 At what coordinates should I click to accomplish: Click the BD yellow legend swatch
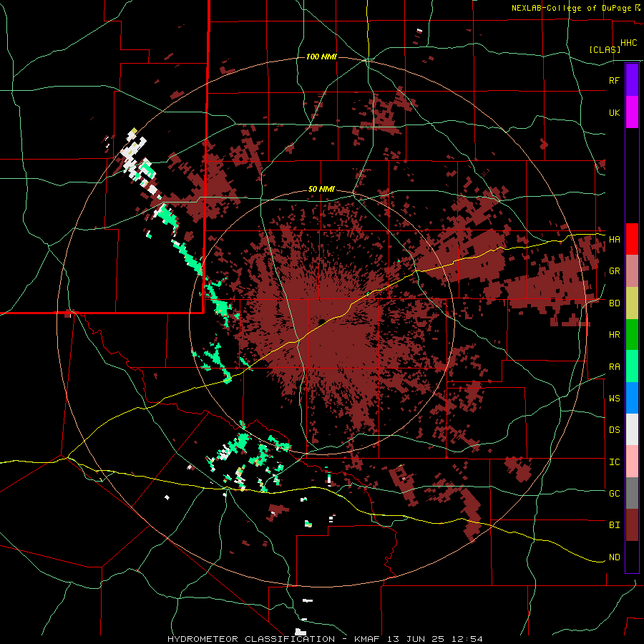coord(632,303)
